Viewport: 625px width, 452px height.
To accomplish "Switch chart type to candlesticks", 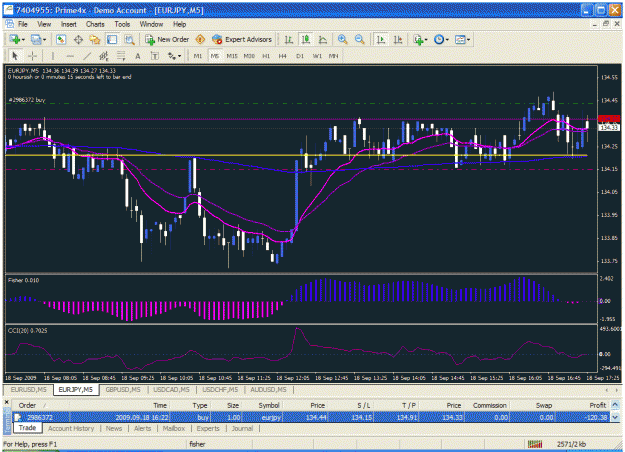I will (x=306, y=39).
